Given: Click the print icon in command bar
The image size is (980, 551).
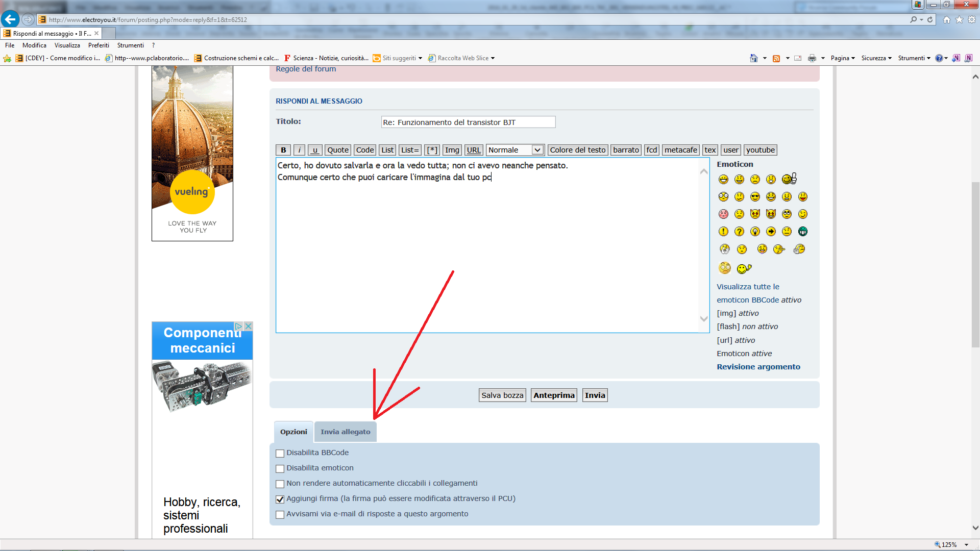Looking at the screenshot, I should point(812,58).
